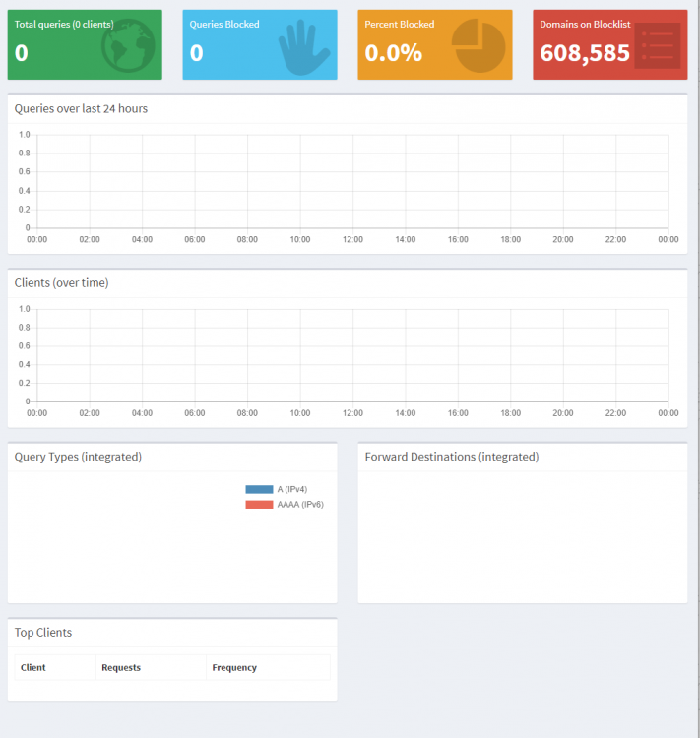This screenshot has width=700, height=738.
Task: Click the A (IPv4) legend label
Action: (292, 489)
